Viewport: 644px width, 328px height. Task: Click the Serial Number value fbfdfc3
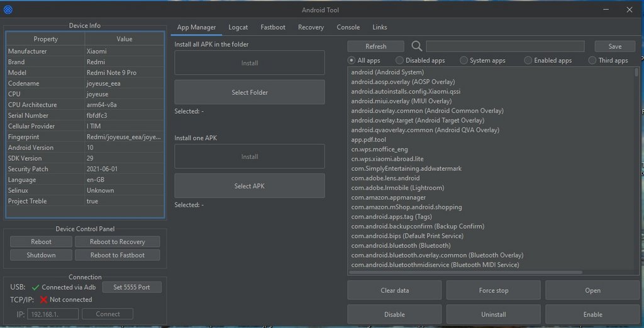pyautogui.click(x=125, y=116)
